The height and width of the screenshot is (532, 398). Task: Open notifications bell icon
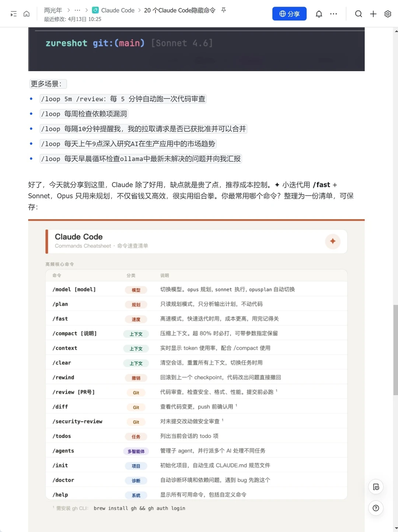319,14
